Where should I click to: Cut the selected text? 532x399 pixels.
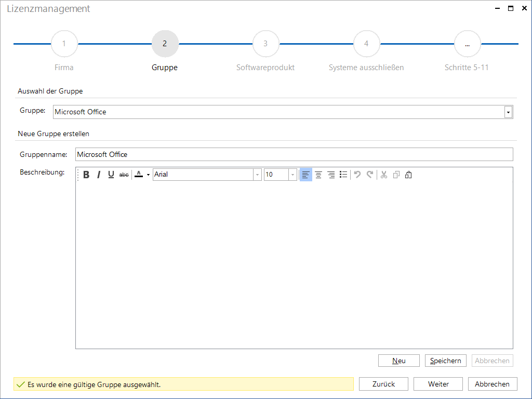click(x=384, y=175)
